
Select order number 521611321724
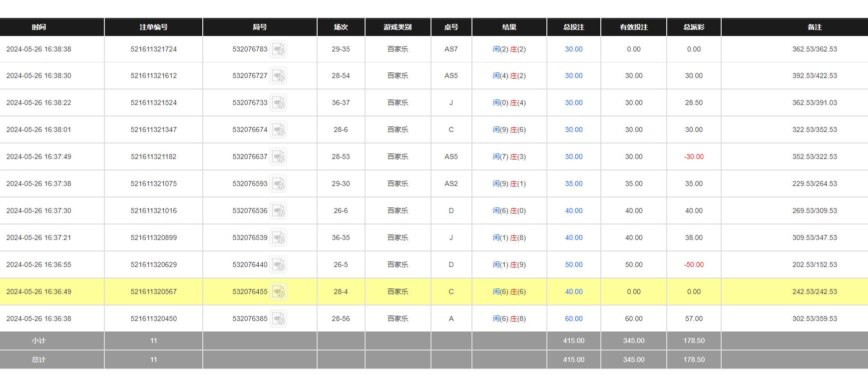tap(154, 49)
